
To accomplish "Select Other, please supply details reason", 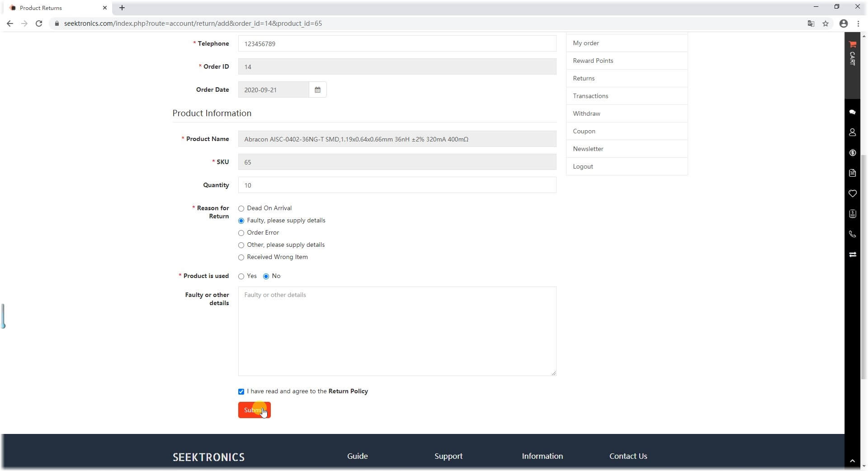I will coord(241,245).
